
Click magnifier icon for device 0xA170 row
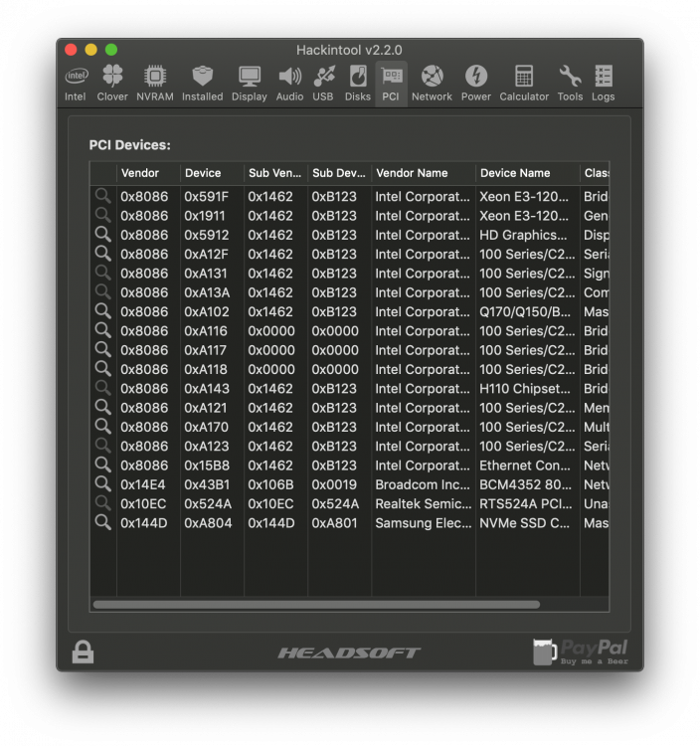(x=102, y=426)
